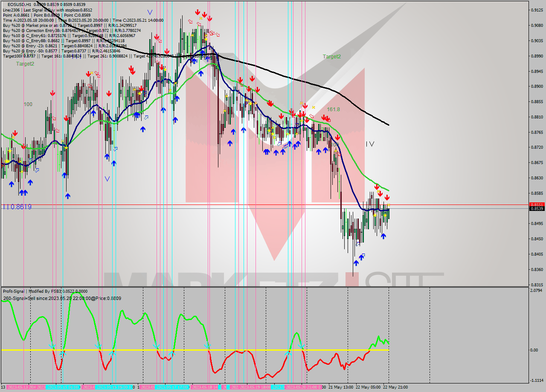Click the '22 May 05:00' time label

click(x=369, y=387)
